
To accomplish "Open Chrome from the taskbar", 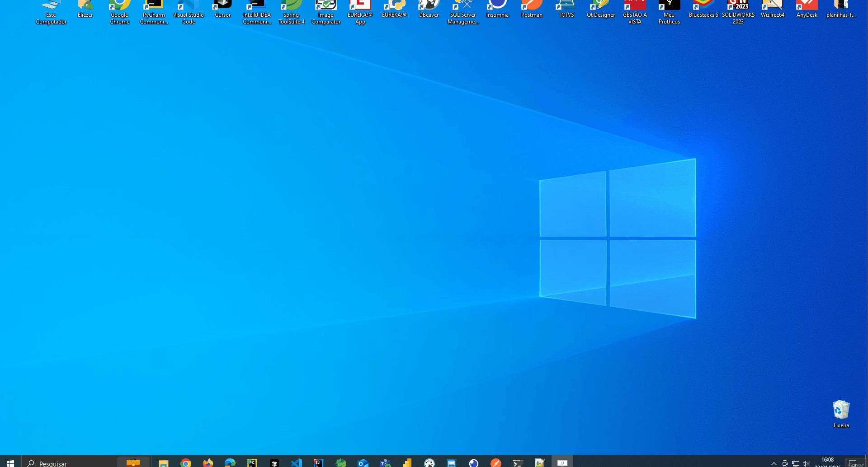I will [185, 462].
